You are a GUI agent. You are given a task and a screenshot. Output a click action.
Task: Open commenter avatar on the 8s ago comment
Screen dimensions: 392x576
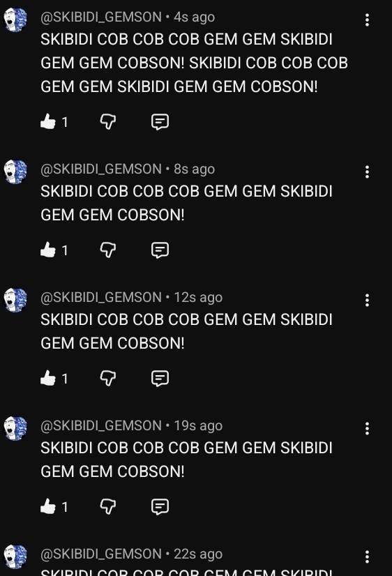coord(15,172)
